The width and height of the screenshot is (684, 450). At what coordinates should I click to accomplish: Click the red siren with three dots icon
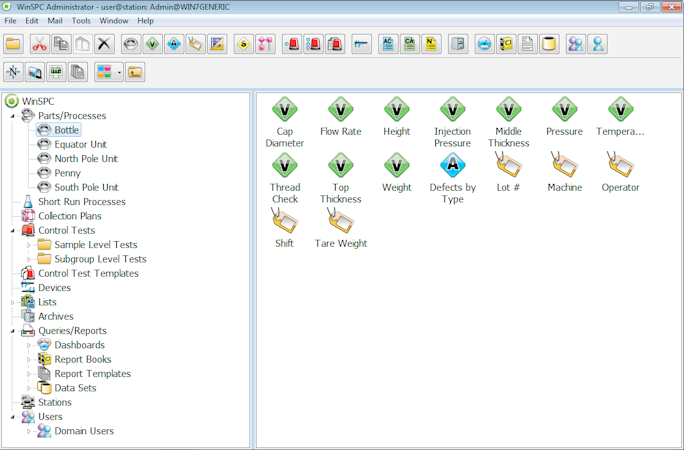[x=313, y=44]
